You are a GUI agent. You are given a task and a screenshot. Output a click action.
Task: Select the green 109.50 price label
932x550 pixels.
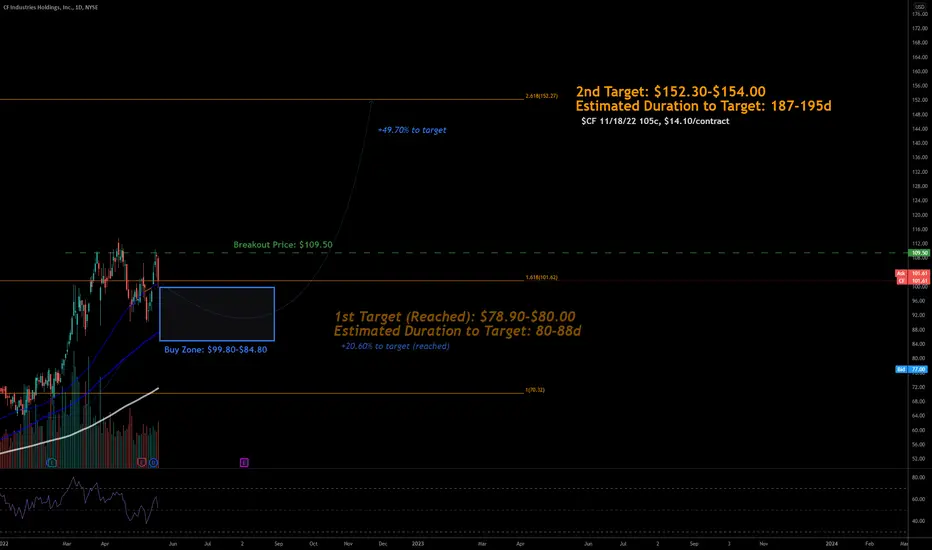[919, 253]
